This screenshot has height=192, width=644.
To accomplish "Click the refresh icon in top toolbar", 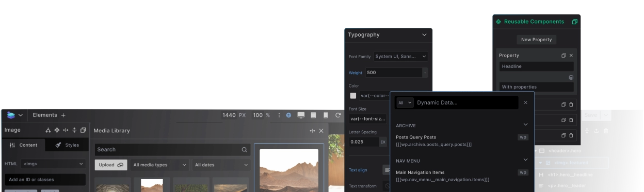I will (x=338, y=115).
